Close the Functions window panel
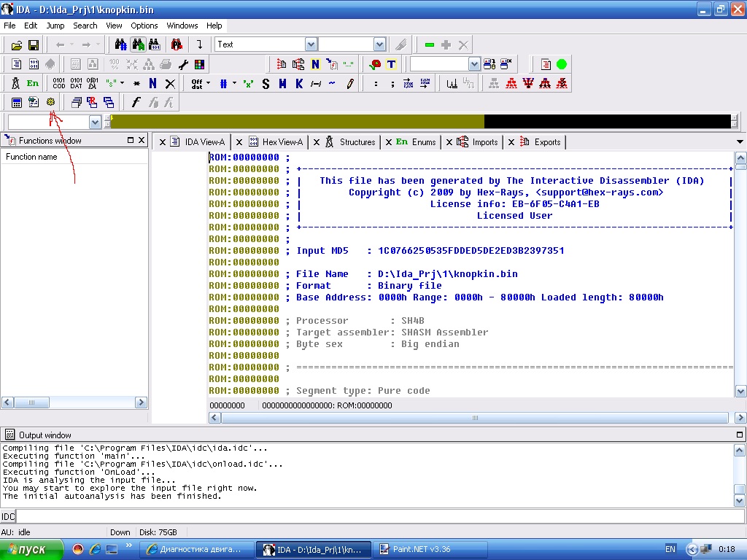747x560 pixels. (x=142, y=140)
